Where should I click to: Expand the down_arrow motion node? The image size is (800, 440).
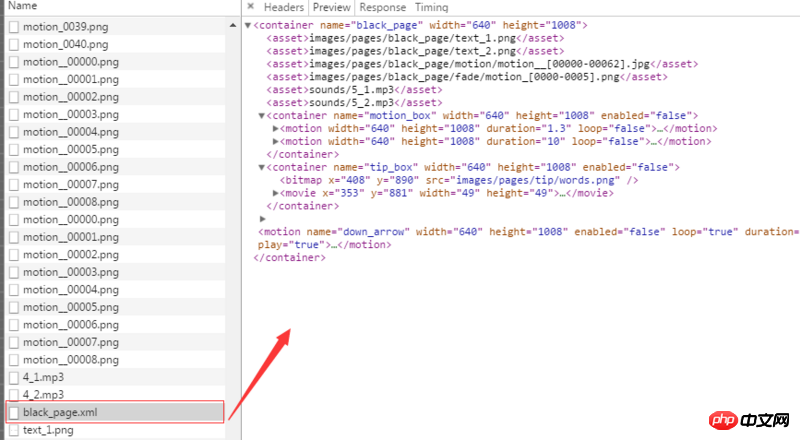tap(262, 219)
